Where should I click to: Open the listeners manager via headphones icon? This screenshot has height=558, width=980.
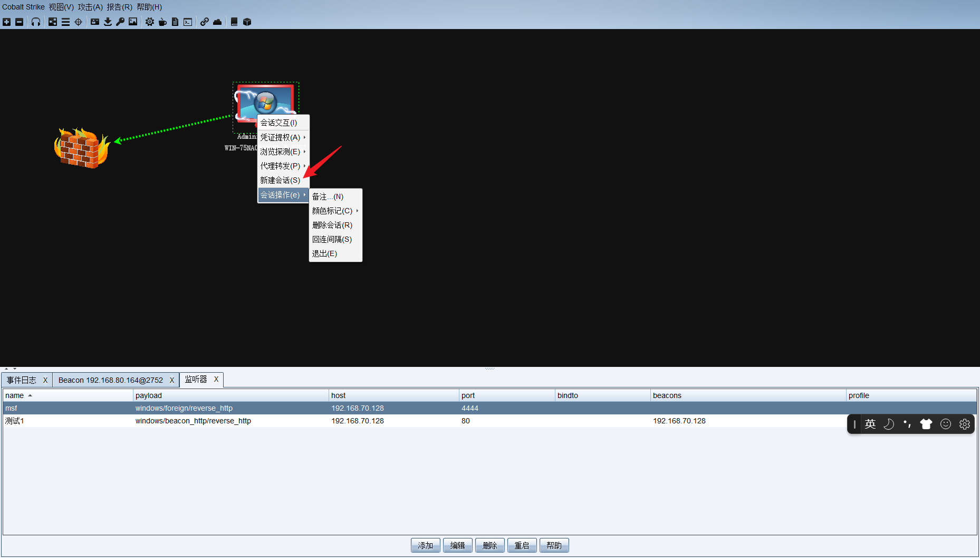[x=36, y=22]
